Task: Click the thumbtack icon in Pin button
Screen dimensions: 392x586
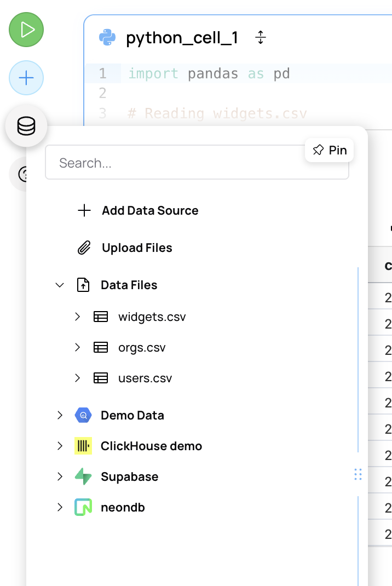Action: (x=318, y=150)
